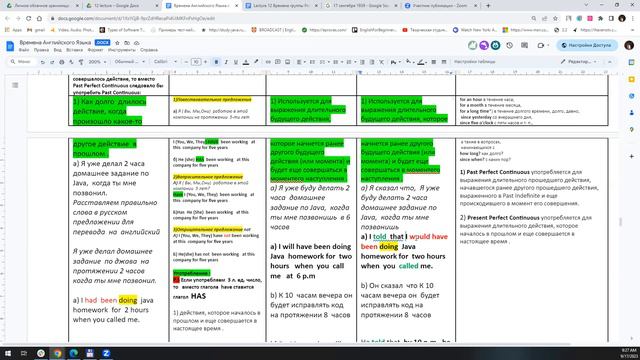Open version history clock icon
Image resolution: width=640 pixels, height=360 pixels.
509,45
